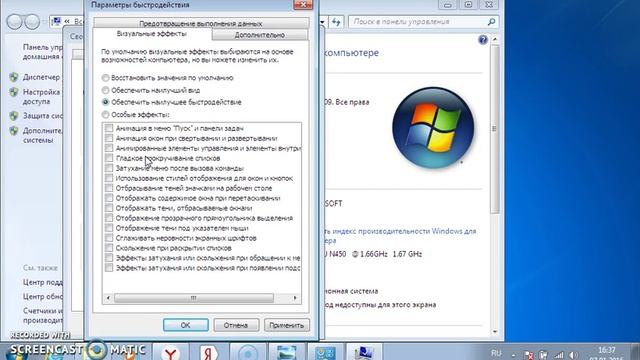This screenshot has width=640, height=360.
Task: Enable 'Анимация в меню Пуск и панели задач'
Action: tap(109, 128)
